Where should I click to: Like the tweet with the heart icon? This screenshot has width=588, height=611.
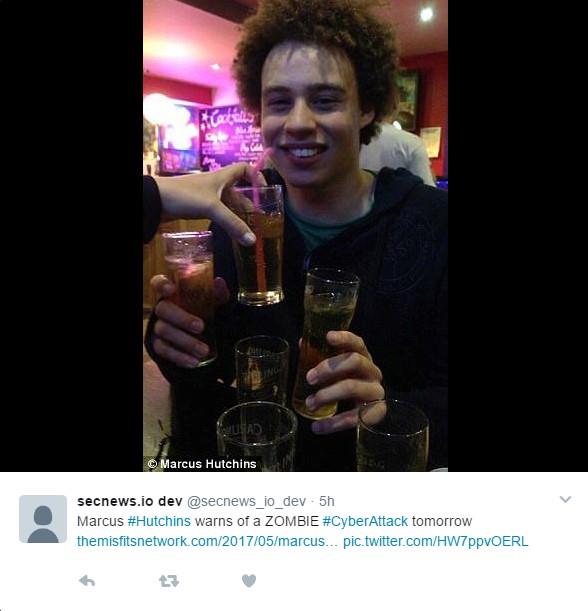[x=249, y=581]
